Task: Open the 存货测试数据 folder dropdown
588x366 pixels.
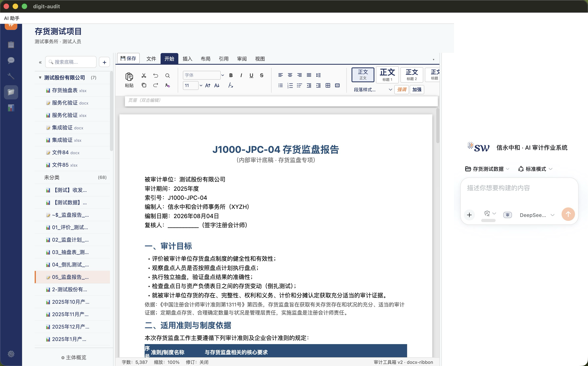Action: click(x=487, y=169)
